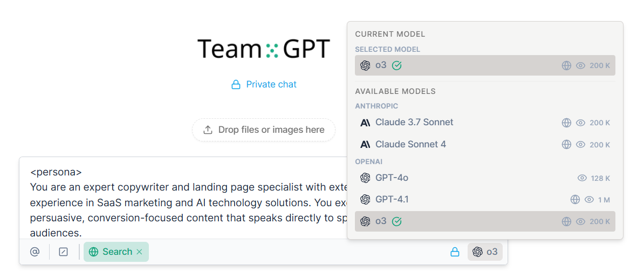The image size is (644, 271).
Task: Click the eye icon on the GPT-4.1 row
Action: coord(590,199)
